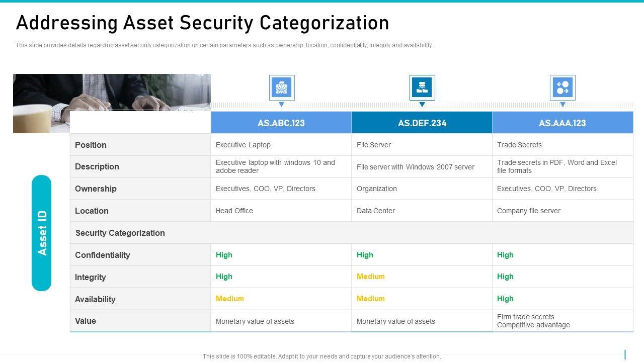Click the green High confidentiality value under AS.ABC.123
The height and width of the screenshot is (362, 644).
[224, 255]
